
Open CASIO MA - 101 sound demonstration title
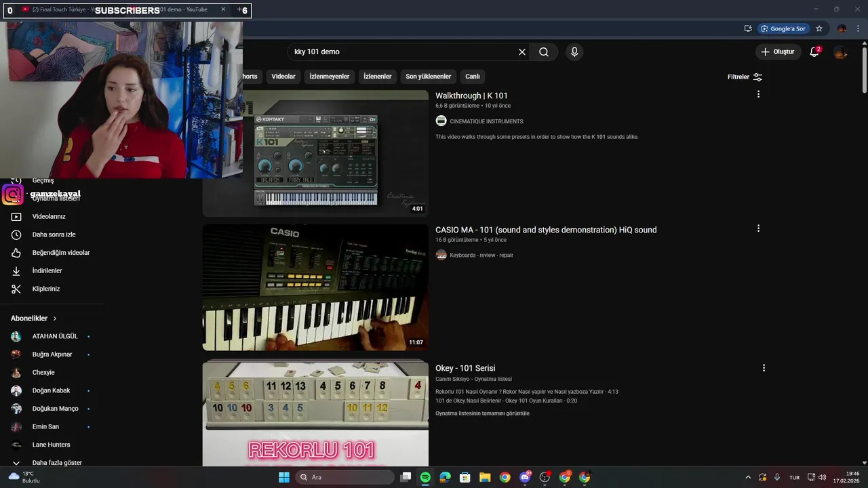click(x=546, y=230)
